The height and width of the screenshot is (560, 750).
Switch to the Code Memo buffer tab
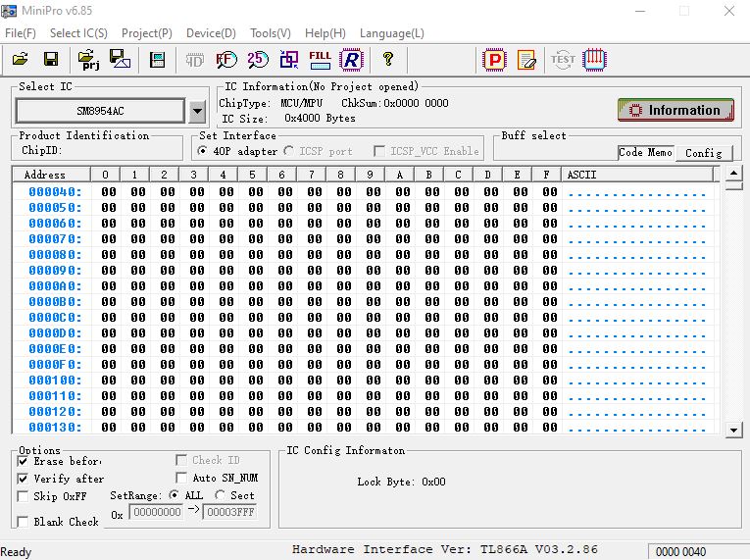click(646, 152)
